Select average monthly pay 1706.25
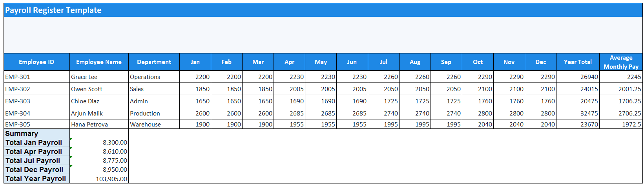This screenshot has height=187, width=644. click(x=621, y=101)
